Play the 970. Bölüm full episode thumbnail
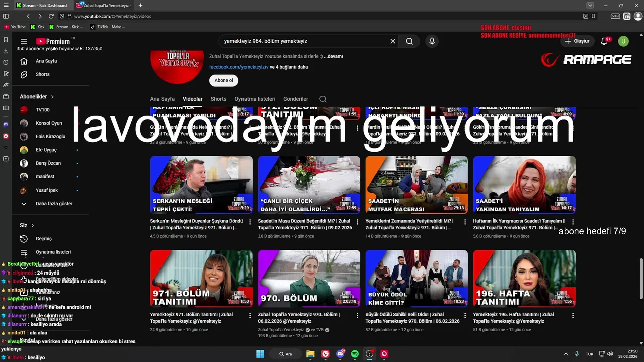This screenshot has width=644, height=362. pyautogui.click(x=309, y=279)
